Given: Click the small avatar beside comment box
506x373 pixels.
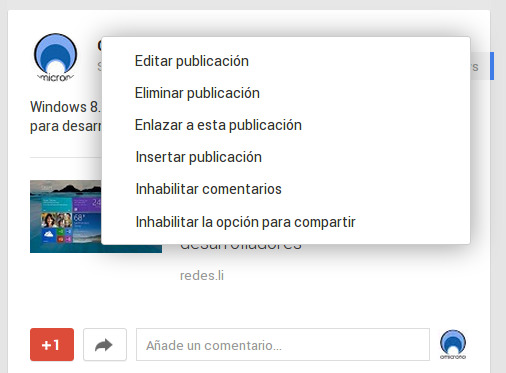Looking at the screenshot, I should click(453, 344).
